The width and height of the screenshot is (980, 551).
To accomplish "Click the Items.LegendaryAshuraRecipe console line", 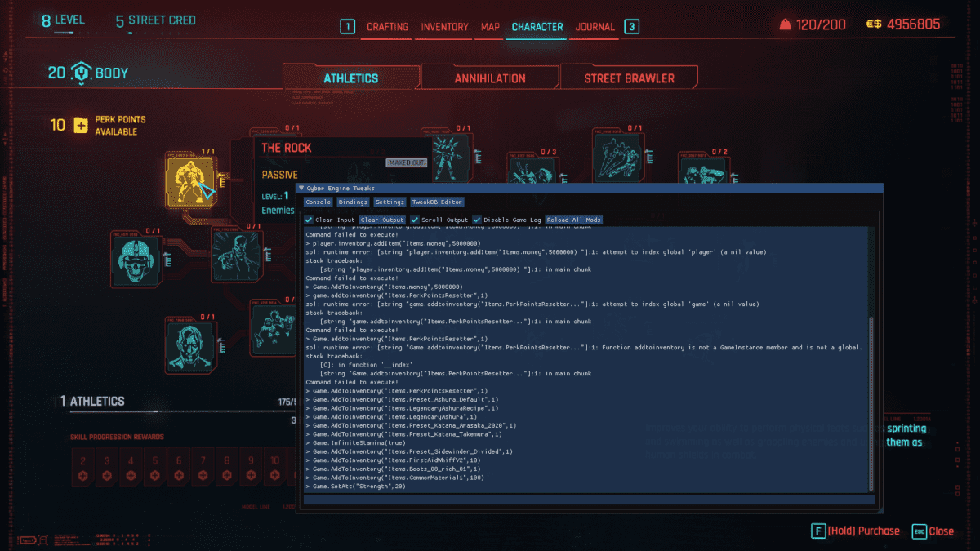I will coord(402,408).
